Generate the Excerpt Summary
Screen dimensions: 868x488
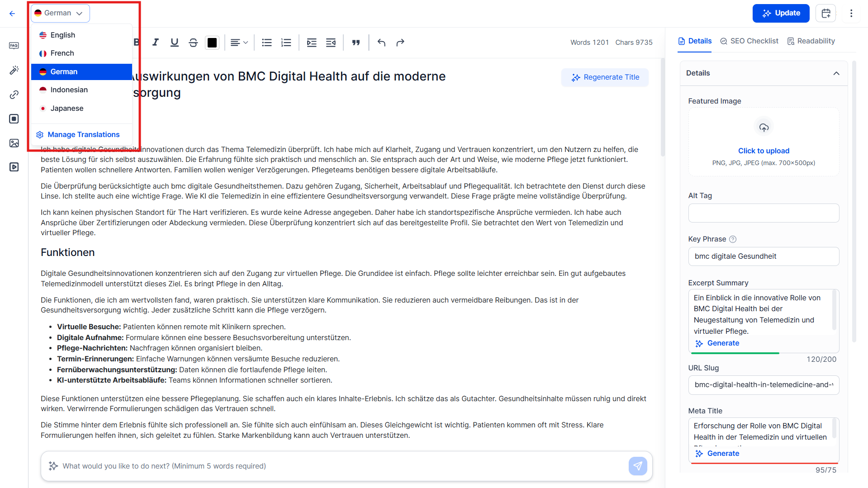pos(717,343)
